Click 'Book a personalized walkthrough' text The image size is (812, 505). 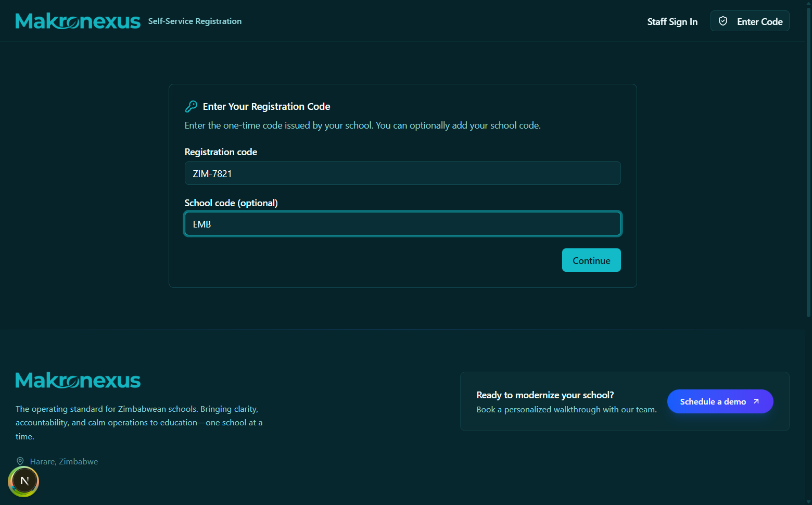[566, 410]
